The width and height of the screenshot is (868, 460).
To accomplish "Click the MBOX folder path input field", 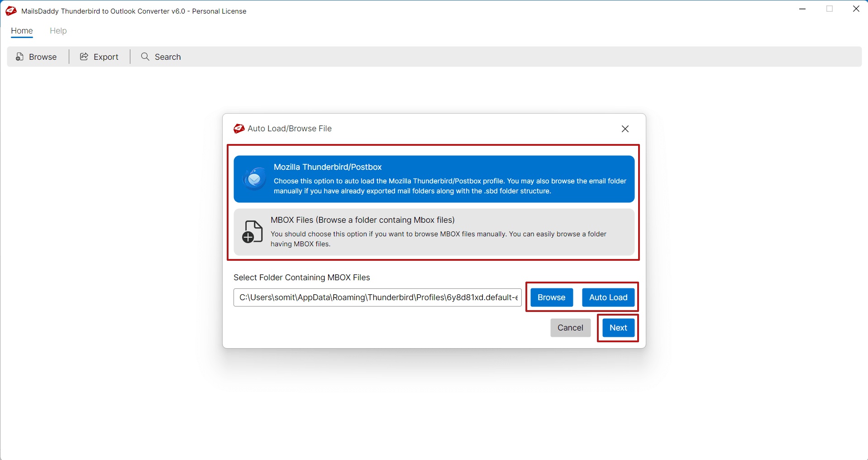I will [x=377, y=297].
